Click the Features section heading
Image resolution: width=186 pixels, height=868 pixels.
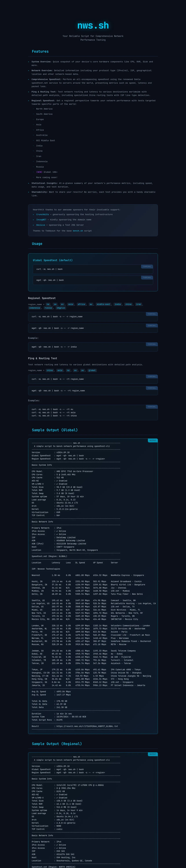(40, 52)
